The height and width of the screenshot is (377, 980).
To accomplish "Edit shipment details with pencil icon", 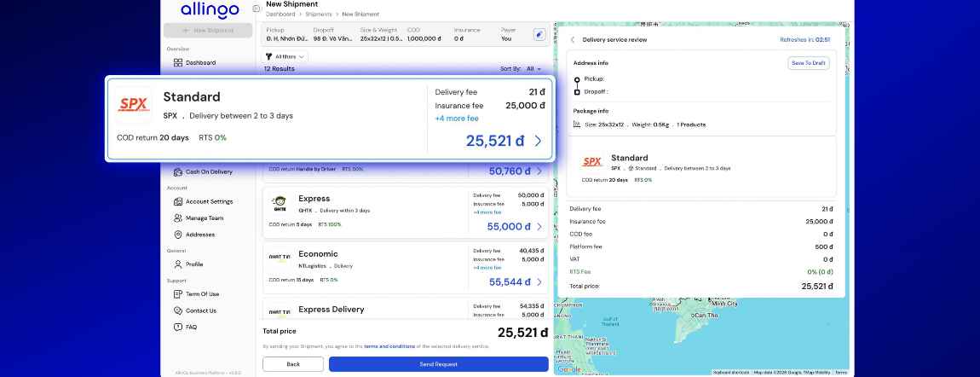I will 539,34.
